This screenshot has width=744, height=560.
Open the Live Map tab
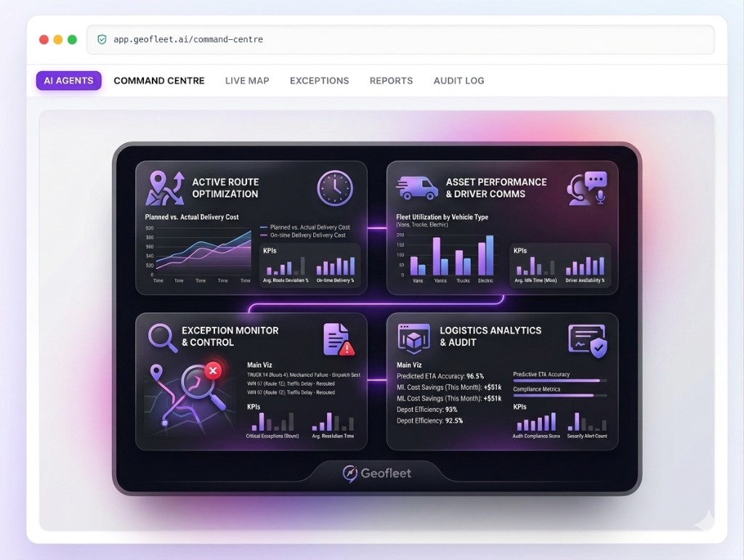point(247,81)
